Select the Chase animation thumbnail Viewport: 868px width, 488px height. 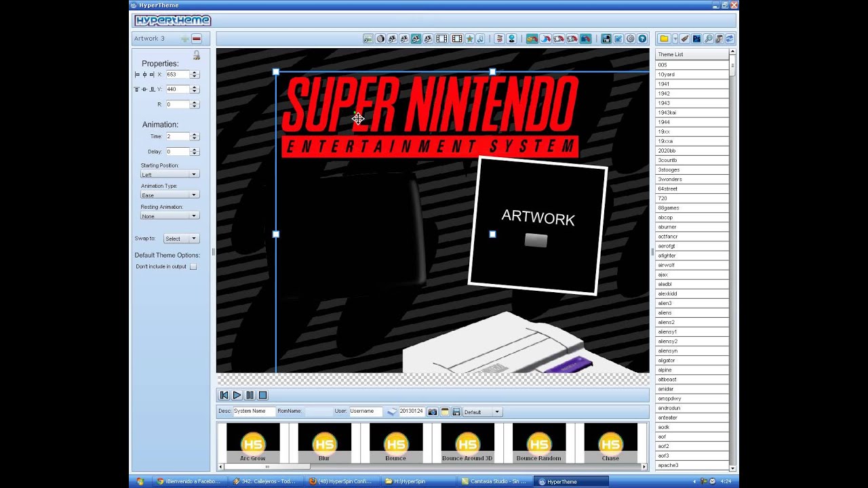tap(610, 443)
